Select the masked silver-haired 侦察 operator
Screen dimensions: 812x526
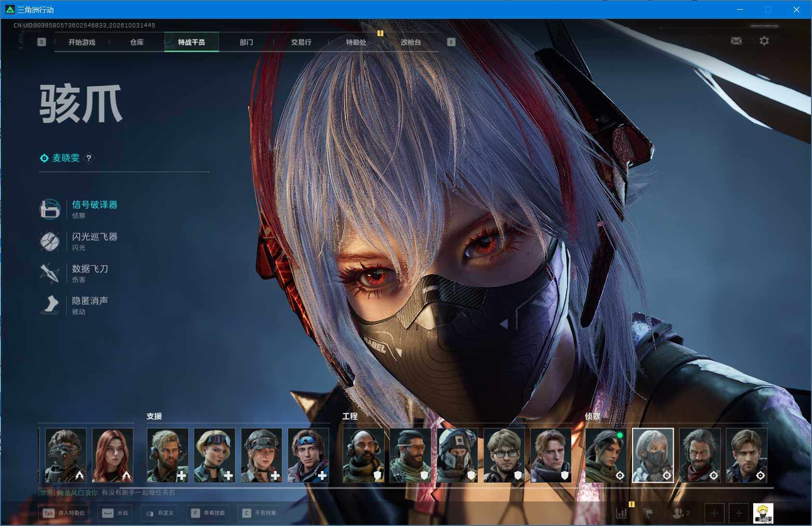pyautogui.click(x=653, y=456)
